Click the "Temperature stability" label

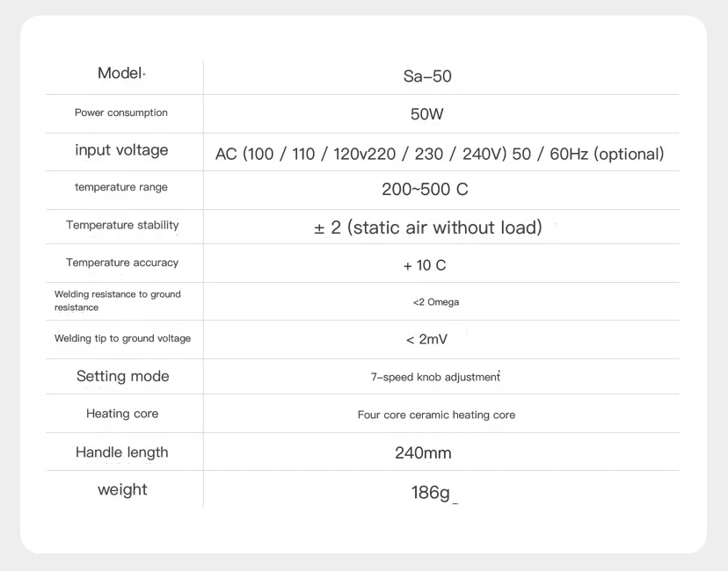pos(122,225)
